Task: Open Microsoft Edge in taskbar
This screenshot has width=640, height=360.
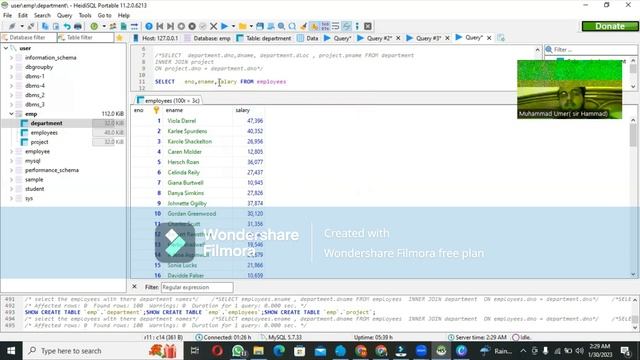Action: point(279,351)
